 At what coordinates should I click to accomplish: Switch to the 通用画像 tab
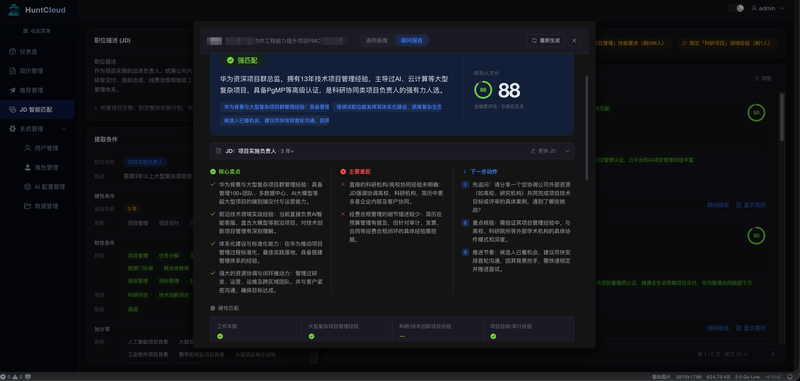(x=377, y=40)
